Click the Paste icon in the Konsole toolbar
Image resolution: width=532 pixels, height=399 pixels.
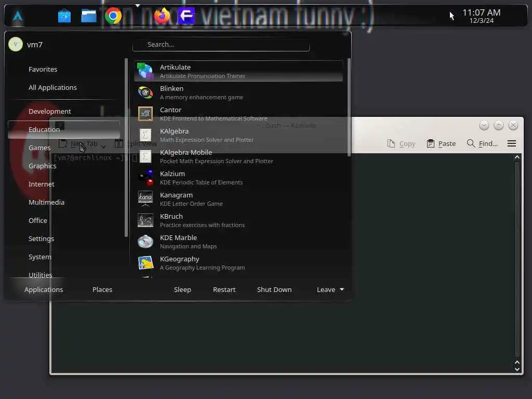(431, 143)
